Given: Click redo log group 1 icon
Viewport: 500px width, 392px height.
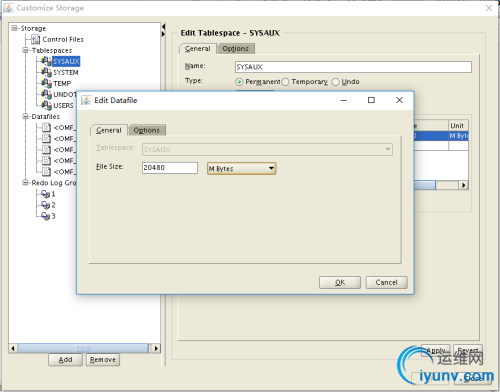Looking at the screenshot, I should pyautogui.click(x=46, y=194).
